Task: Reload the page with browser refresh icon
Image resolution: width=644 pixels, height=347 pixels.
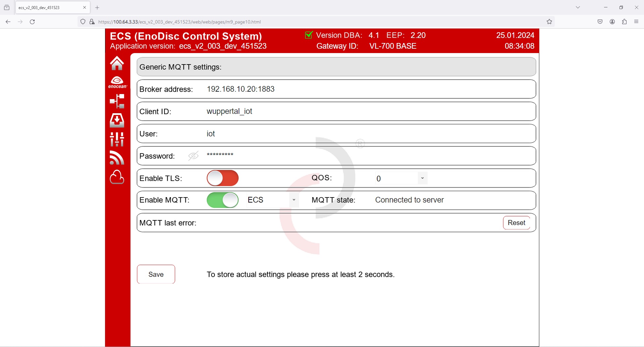Action: tap(32, 22)
